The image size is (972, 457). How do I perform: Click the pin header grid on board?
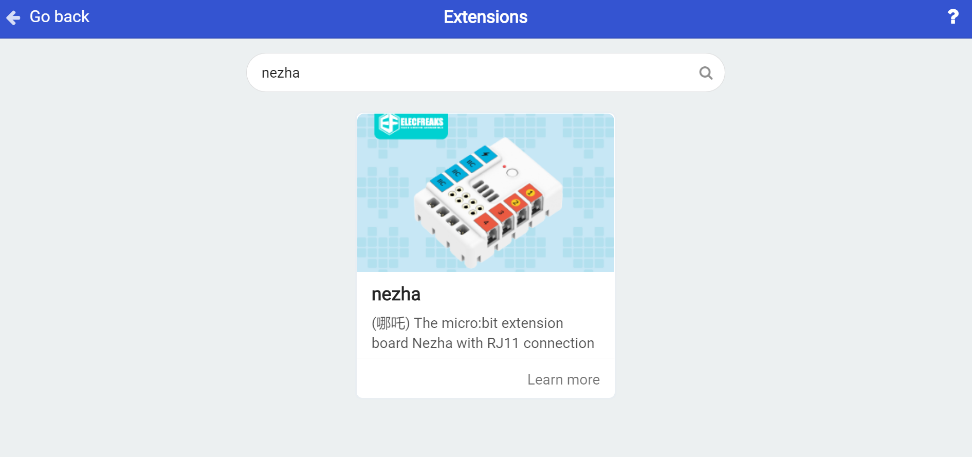(x=465, y=202)
